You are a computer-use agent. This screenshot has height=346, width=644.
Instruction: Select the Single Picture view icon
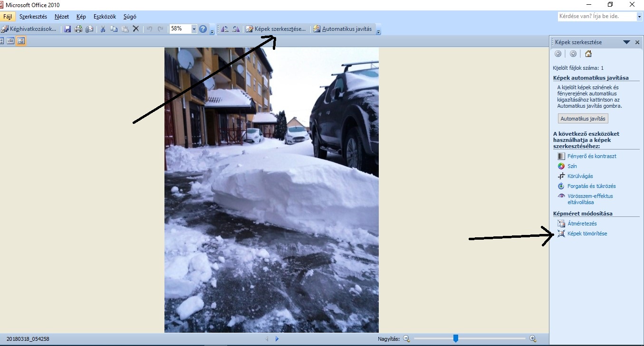click(21, 41)
